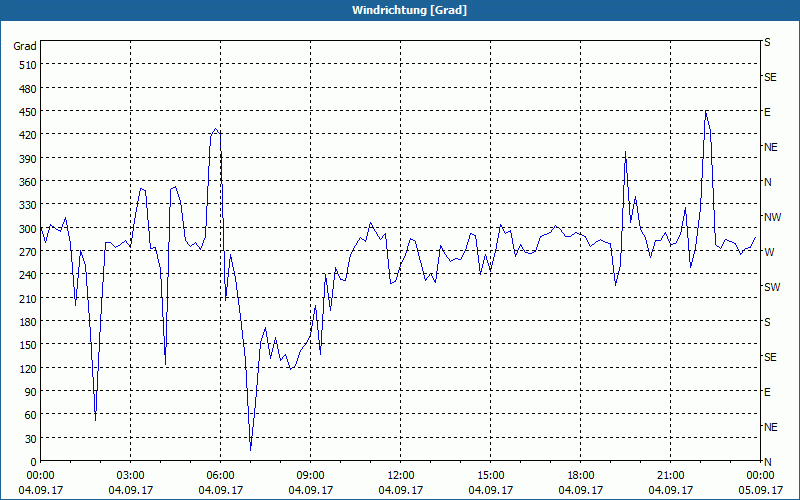Click the '360' axis value
This screenshot has width=800, height=500.
click(29, 182)
